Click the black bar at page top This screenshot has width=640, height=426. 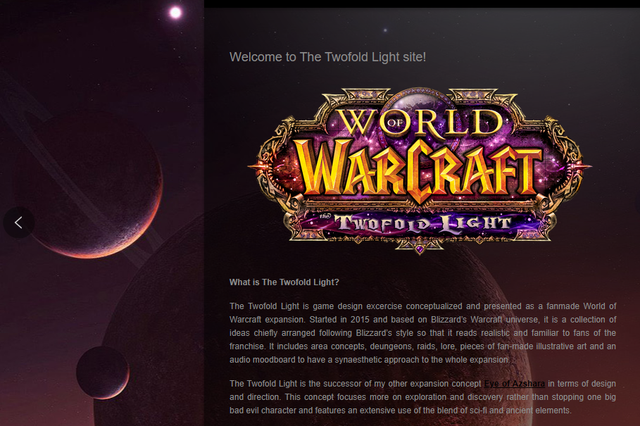422,4
